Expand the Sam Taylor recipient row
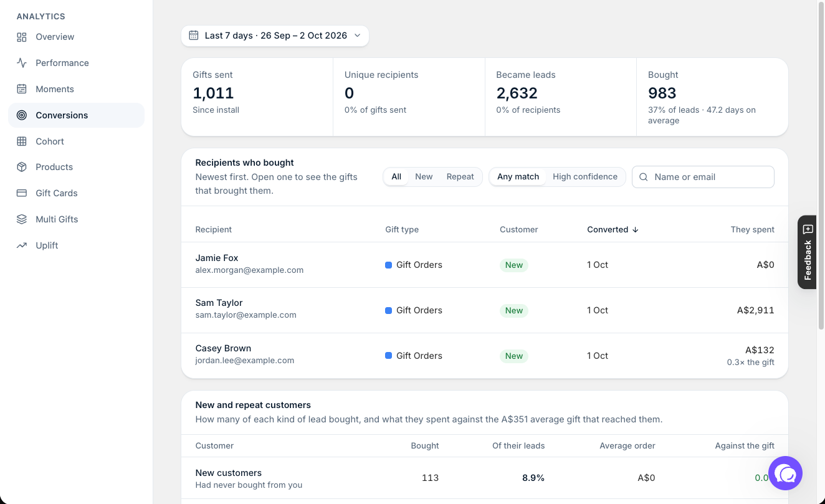The width and height of the screenshot is (825, 504). pos(485,310)
